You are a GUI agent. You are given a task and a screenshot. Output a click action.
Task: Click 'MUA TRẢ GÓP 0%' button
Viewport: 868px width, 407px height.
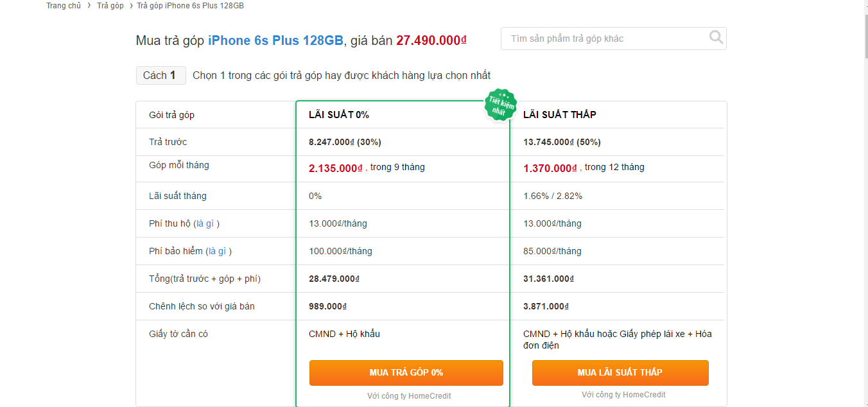click(x=406, y=372)
